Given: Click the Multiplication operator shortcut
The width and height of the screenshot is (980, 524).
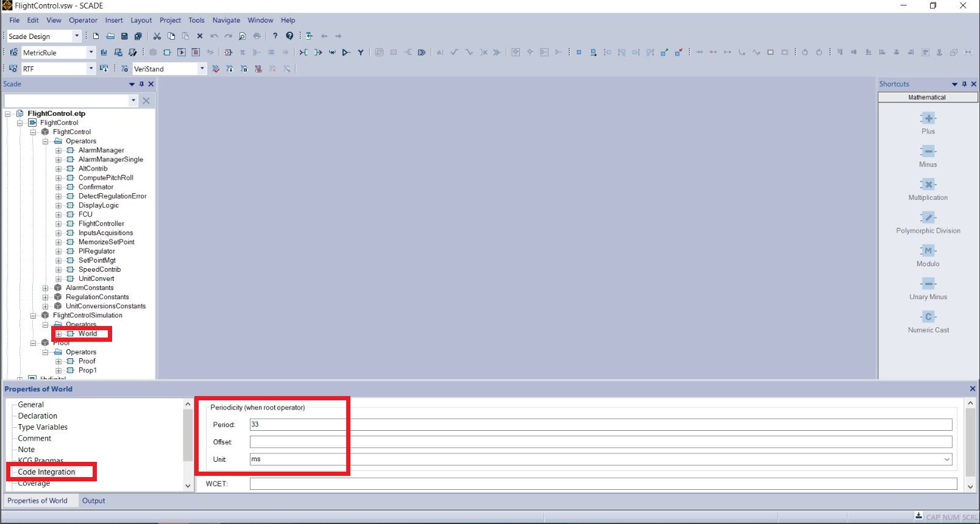Looking at the screenshot, I should [x=928, y=189].
